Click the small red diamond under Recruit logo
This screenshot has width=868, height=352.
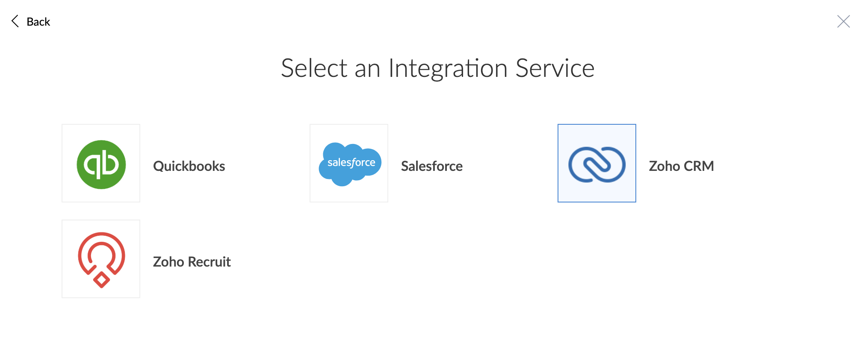coord(101,280)
